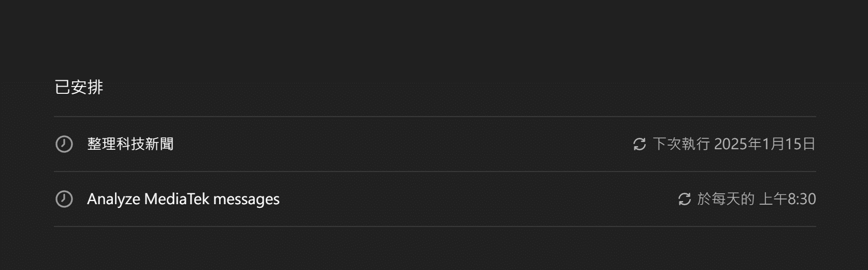Viewport: 868px width, 270px height.
Task: Click the recurrence icon next to 下次執行
Action: pos(640,144)
